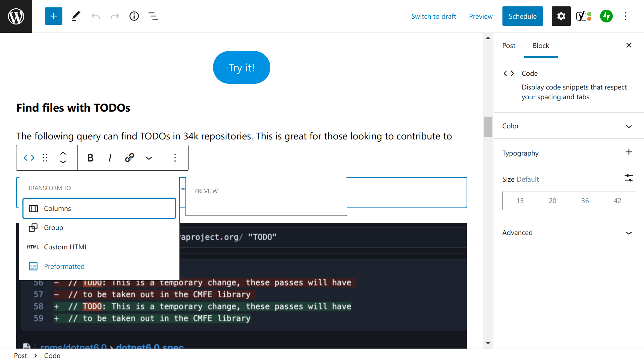The height and width of the screenshot is (362, 644).
Task: Open the document details info icon
Action: (134, 16)
